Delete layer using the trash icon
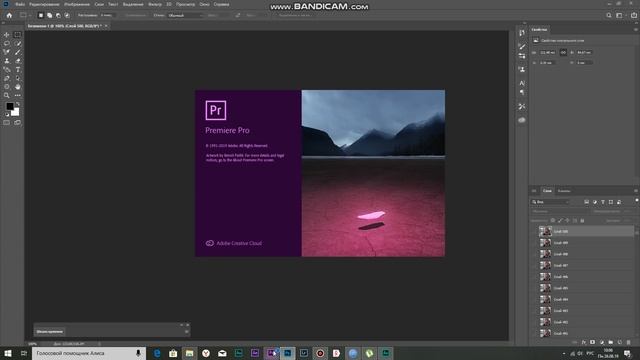Viewport: 640px width, 360px height. click(629, 342)
